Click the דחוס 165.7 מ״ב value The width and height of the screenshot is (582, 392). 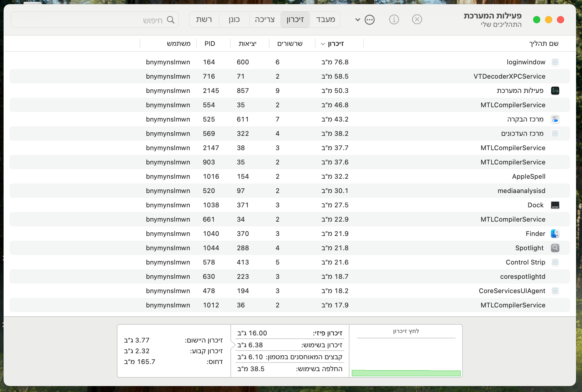coord(140,362)
